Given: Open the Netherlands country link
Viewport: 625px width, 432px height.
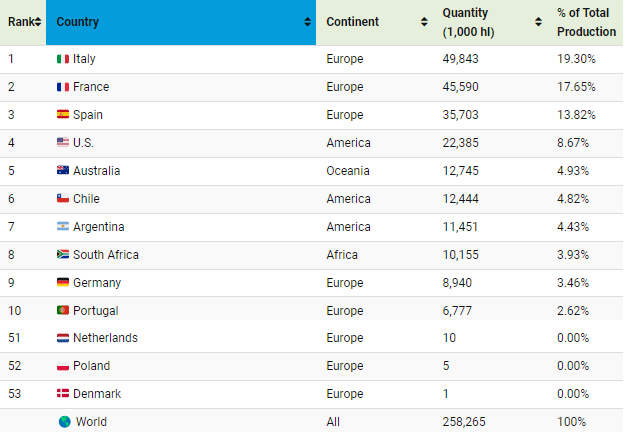Looking at the screenshot, I should click(105, 338).
